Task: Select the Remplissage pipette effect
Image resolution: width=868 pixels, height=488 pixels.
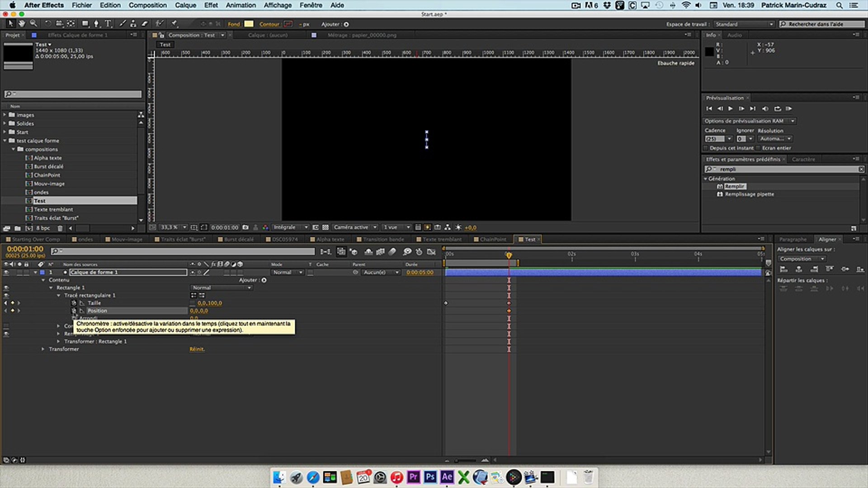Action: pos(750,194)
